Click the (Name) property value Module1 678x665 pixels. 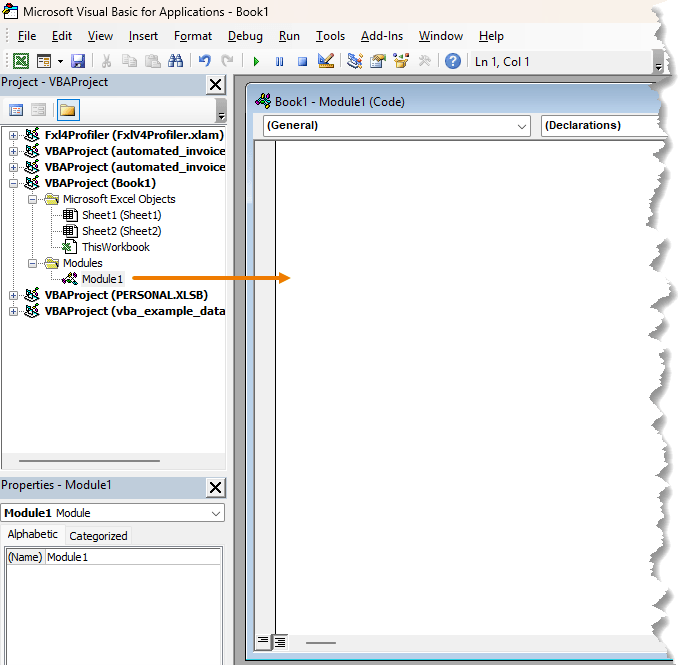click(133, 557)
